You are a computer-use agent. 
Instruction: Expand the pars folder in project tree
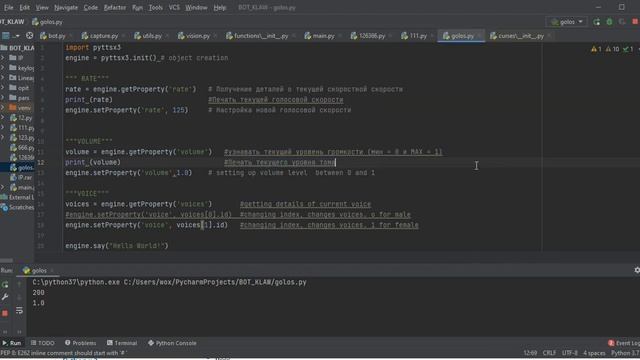(3, 98)
